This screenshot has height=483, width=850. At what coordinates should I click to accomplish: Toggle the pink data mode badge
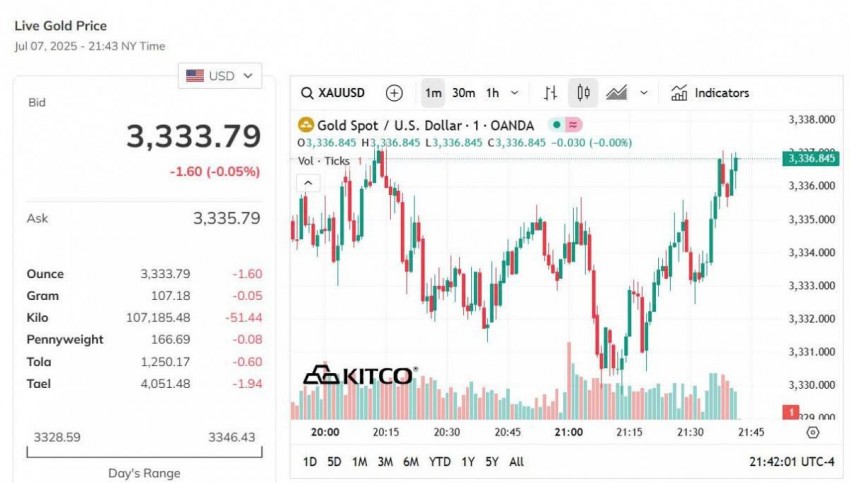(x=573, y=125)
